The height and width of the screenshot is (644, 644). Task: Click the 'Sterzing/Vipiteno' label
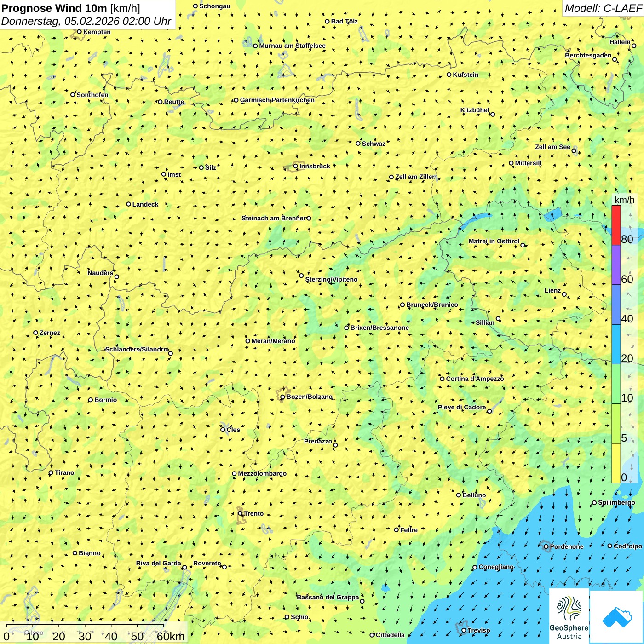[331, 279]
